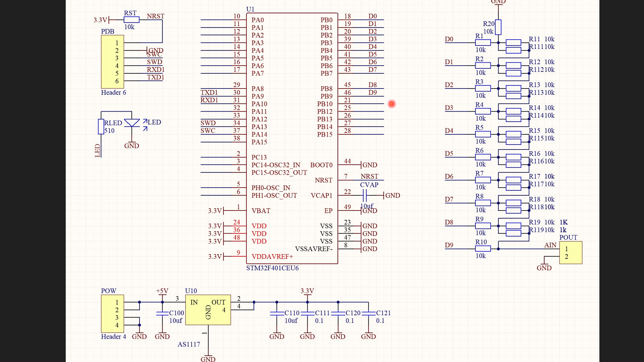This screenshot has width=644, height=362.
Task: Click the RST 10k resistor symbol
Action: pos(131,20)
